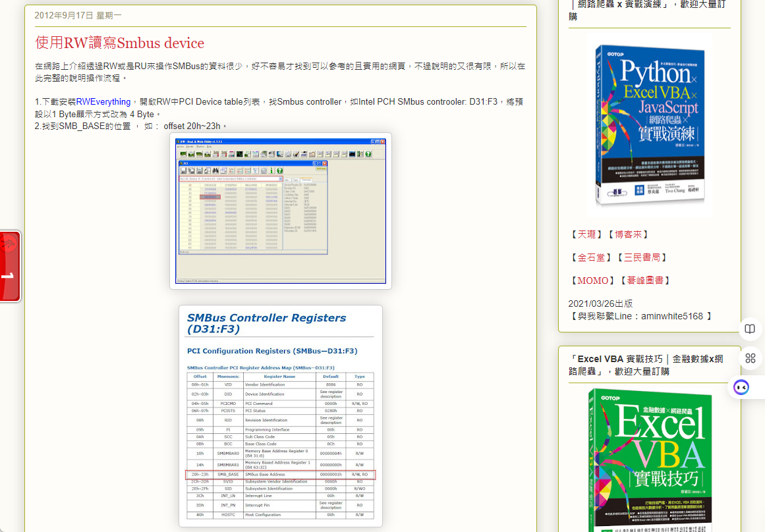This screenshot has width=765, height=532.
Task: Click the sidebar heading Excel VBA 實戰技巧
Action: click(646, 365)
